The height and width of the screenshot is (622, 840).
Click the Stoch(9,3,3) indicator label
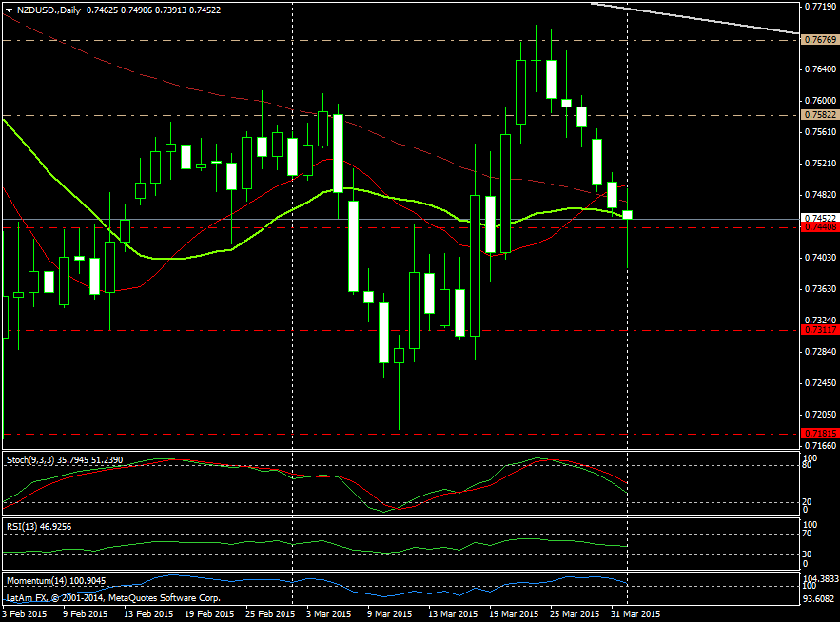[29, 458]
